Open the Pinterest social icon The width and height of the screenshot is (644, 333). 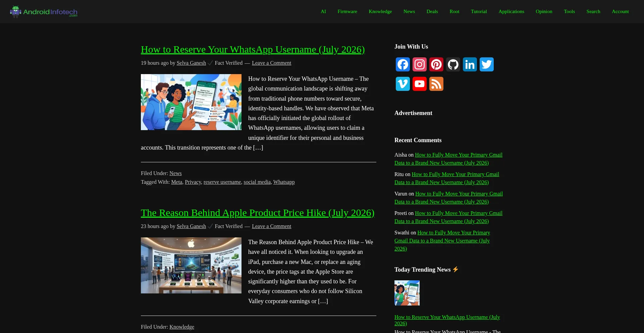[436, 64]
